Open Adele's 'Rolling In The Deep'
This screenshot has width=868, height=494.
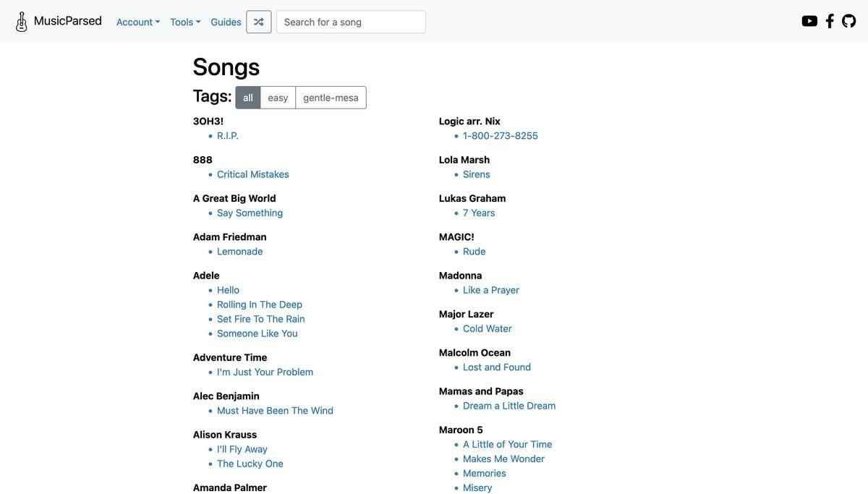260,305
